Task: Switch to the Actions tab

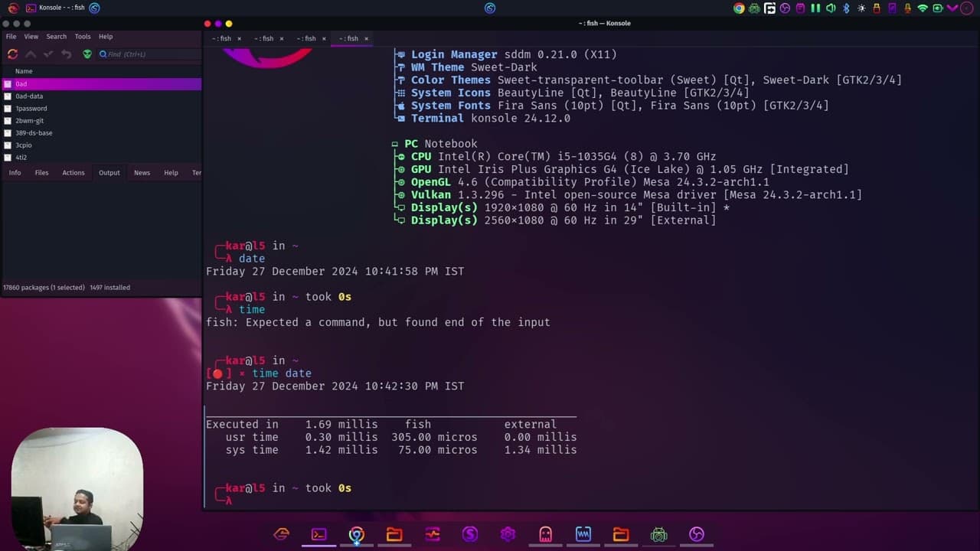Action: pos(73,173)
